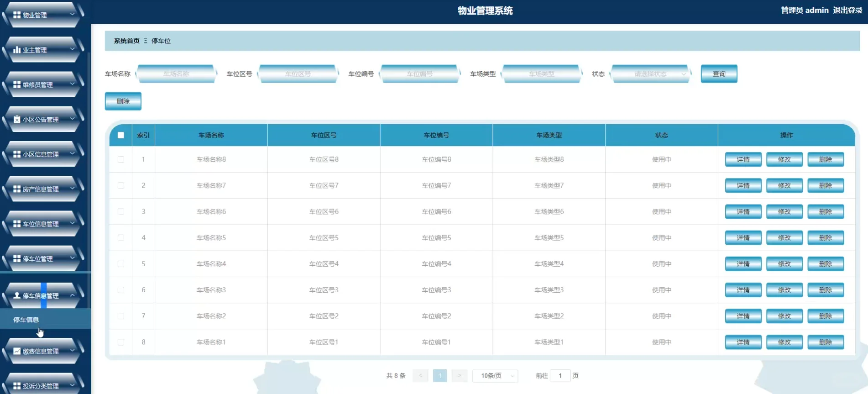Image resolution: width=868 pixels, height=394 pixels.
Task: Click the 车位信息管理 grid icon
Action: [17, 224]
